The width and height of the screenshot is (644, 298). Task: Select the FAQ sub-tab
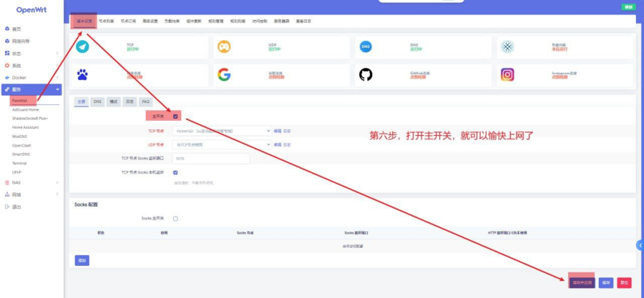[145, 102]
